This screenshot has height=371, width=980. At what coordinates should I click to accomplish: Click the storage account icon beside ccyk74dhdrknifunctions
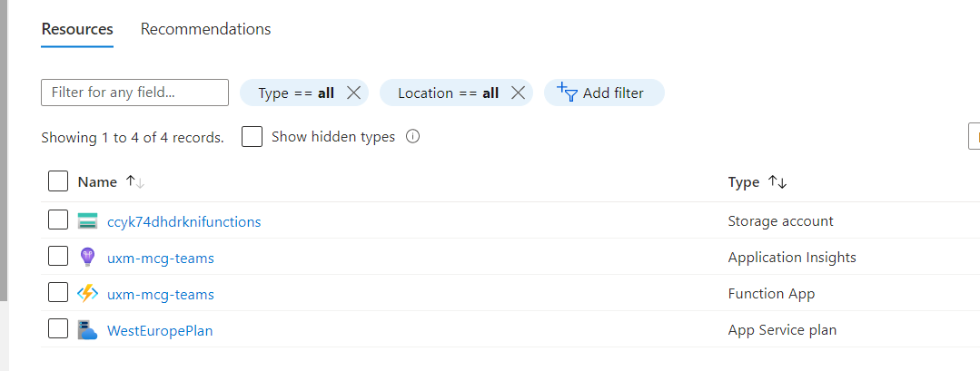click(87, 220)
